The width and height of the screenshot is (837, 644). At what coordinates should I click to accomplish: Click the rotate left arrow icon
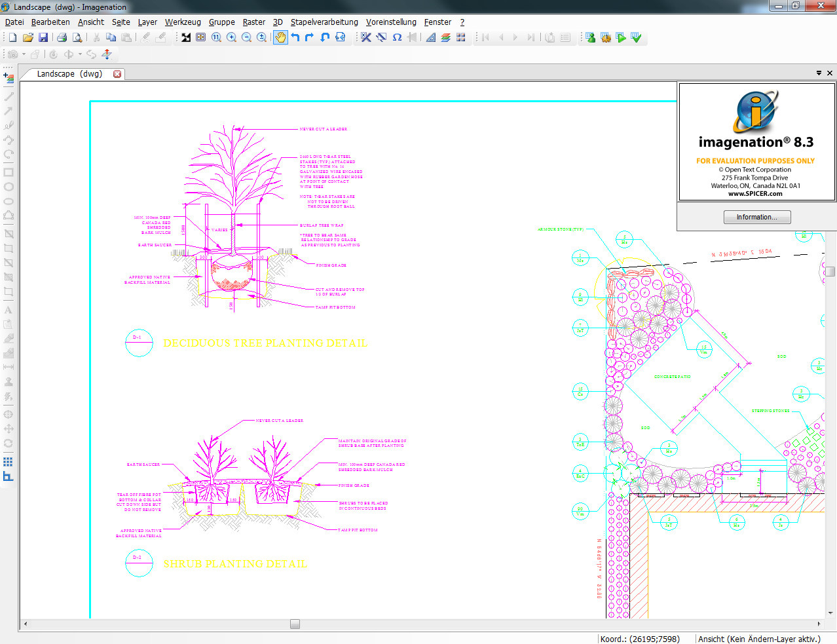click(x=295, y=37)
